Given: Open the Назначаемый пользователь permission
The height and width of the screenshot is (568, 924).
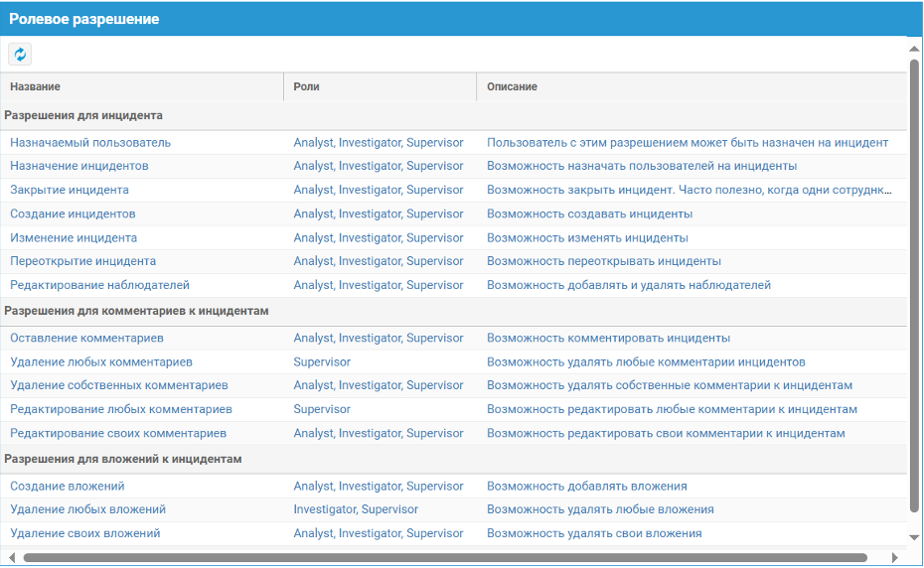Looking at the screenshot, I should tap(90, 143).
